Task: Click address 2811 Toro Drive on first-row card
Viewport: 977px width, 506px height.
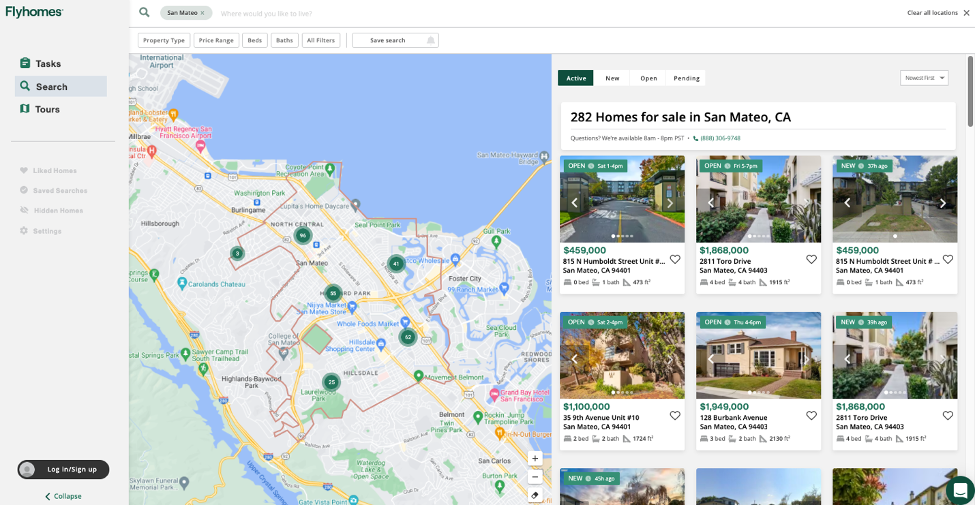Action: pos(725,262)
